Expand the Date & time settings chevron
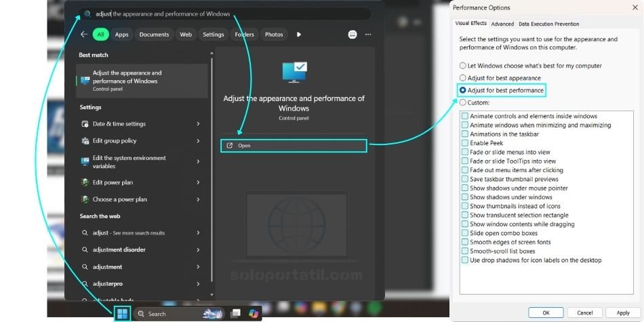This screenshot has height=322, width=644. [x=198, y=124]
